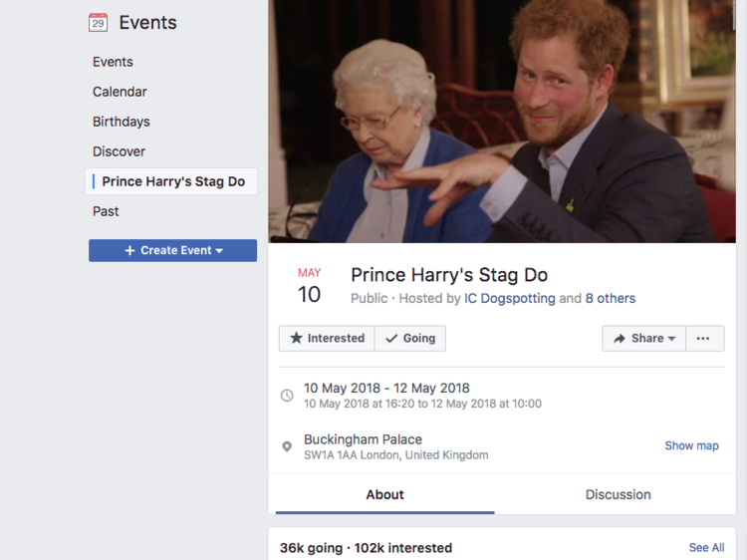Image resolution: width=747 pixels, height=560 pixels.
Task: Click the location pin icon near Buckingham Palace
Action: pyautogui.click(x=287, y=446)
